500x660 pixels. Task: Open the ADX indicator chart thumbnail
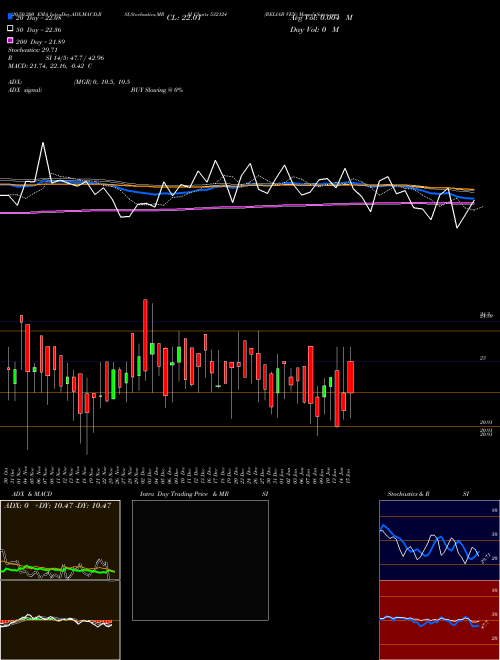(60, 540)
